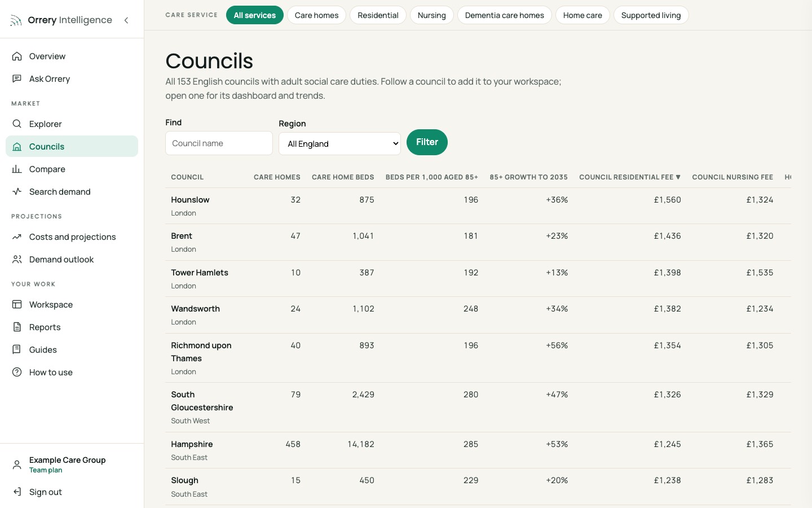
Task: Open the Hounslow council dashboard
Action: [190, 200]
